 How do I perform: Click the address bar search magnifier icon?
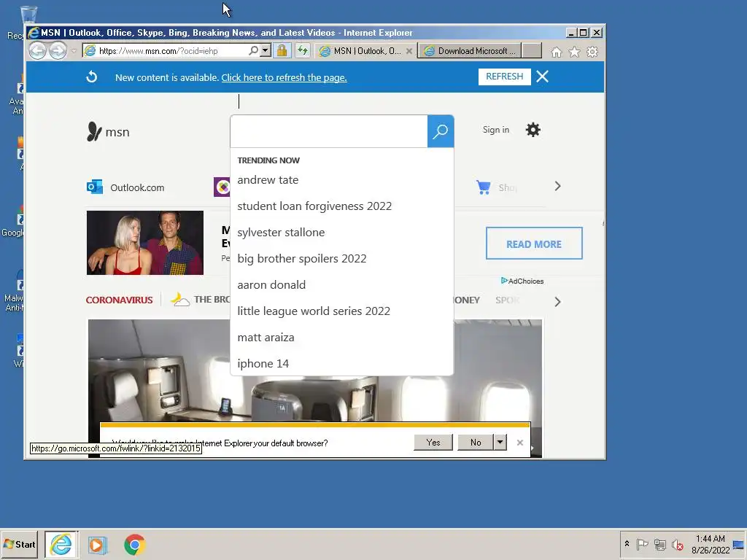click(x=253, y=50)
